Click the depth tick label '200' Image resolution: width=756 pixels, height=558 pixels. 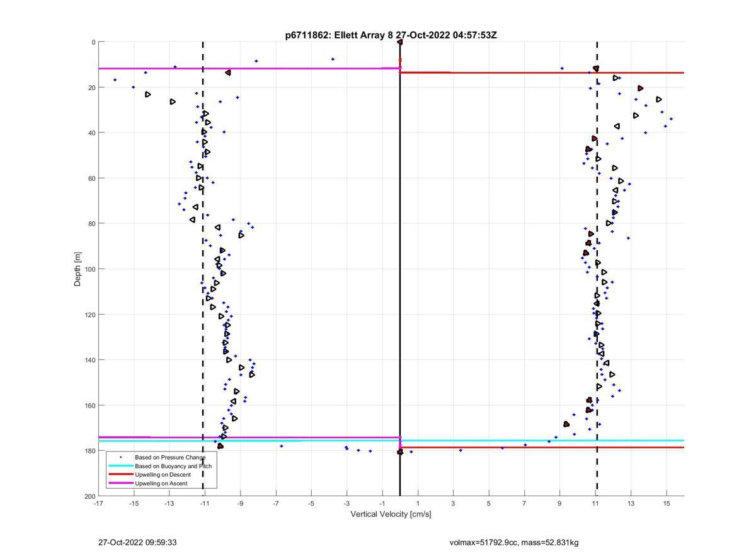(89, 496)
